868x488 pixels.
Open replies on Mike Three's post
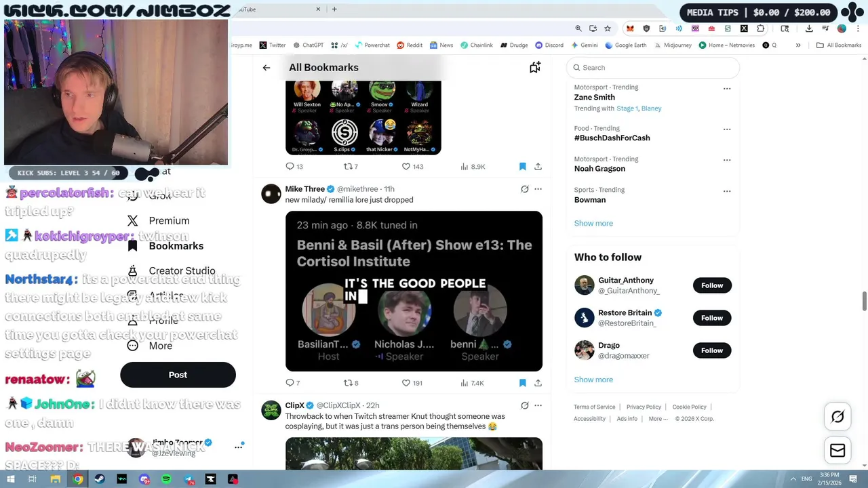(293, 383)
